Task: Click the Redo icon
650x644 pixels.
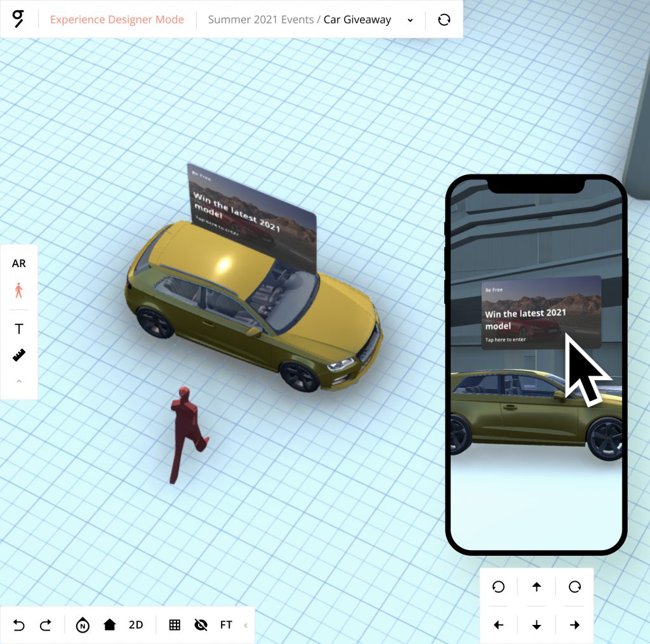Action: 45,625
